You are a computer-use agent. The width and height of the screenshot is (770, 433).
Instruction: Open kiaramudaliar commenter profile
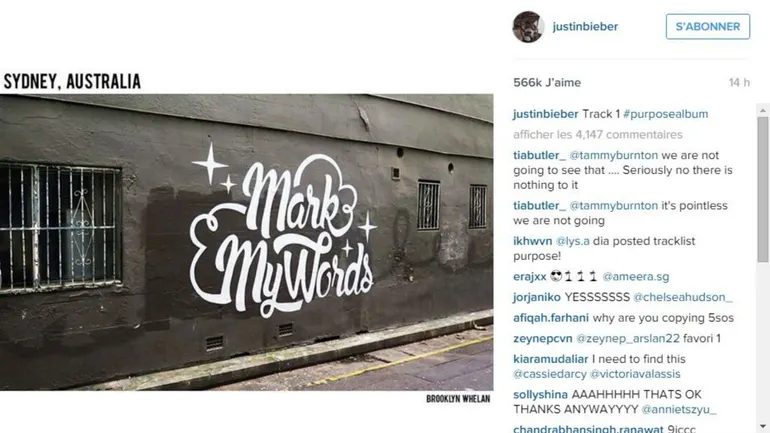550,359
